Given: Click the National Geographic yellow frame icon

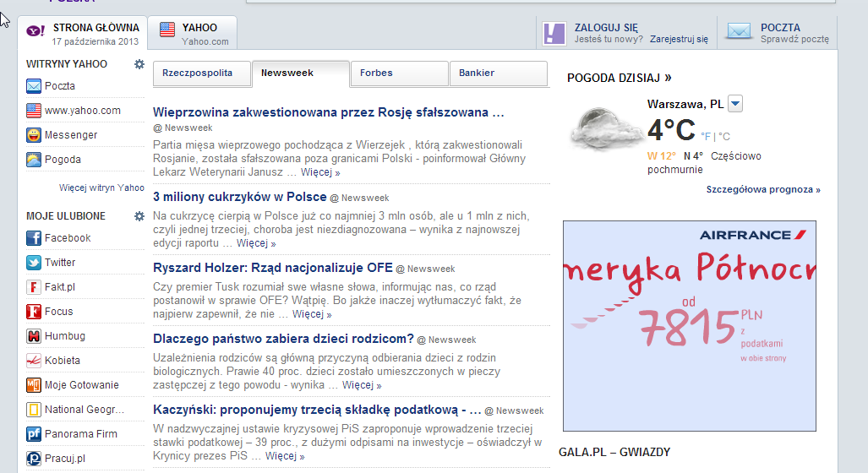Looking at the screenshot, I should [34, 410].
